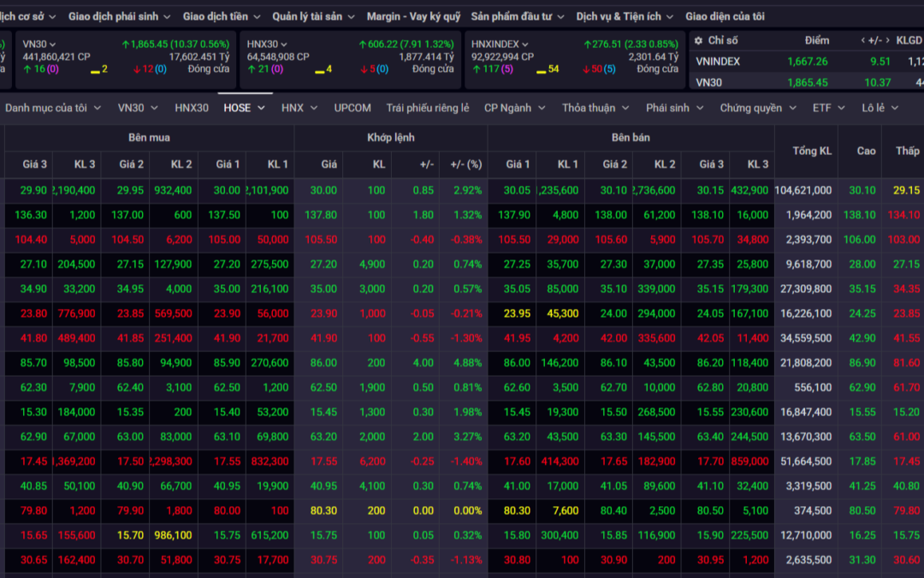Open the Giao dịch phái sinh menu
The height and width of the screenshot is (578, 924).
pyautogui.click(x=119, y=16)
